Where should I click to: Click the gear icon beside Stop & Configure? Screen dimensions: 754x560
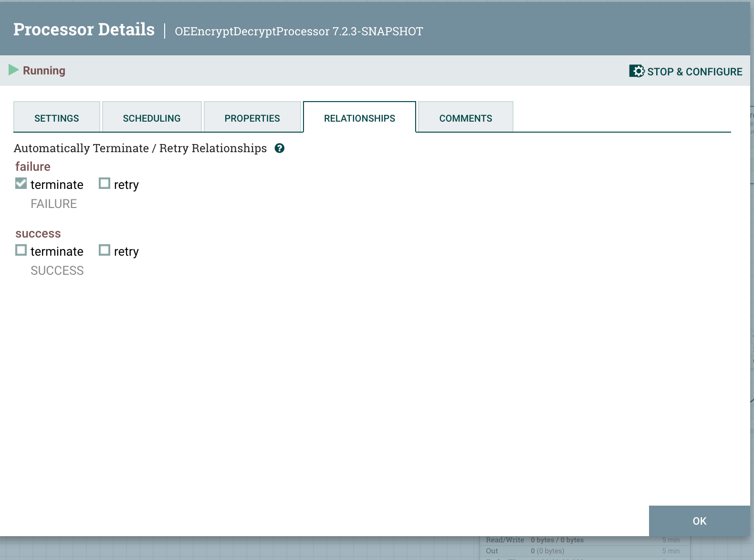(637, 71)
